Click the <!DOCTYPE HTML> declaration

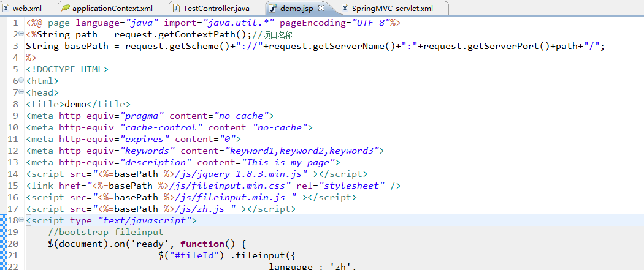67,70
